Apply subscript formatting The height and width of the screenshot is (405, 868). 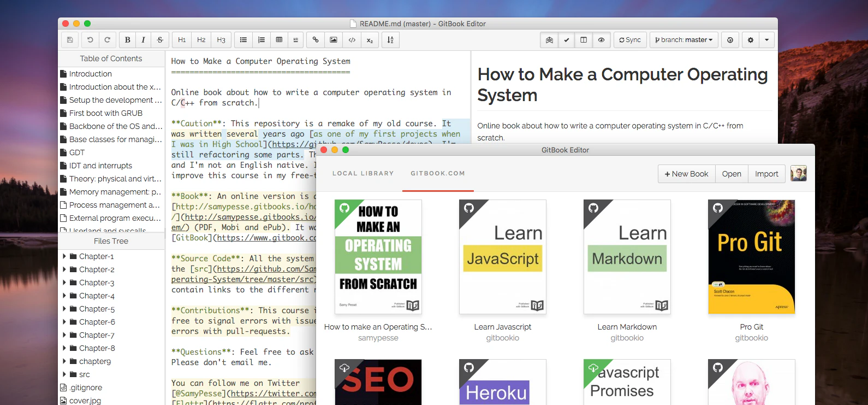(x=370, y=40)
